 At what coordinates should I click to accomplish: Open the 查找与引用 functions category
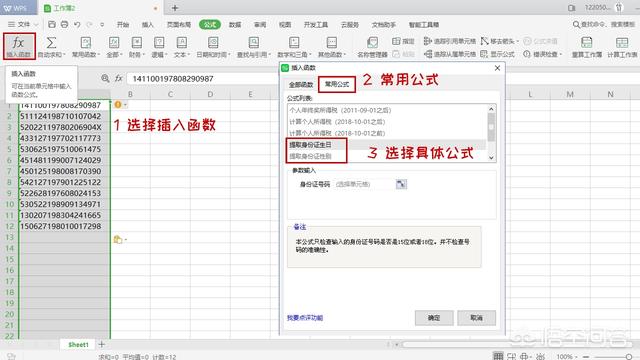pos(253,46)
